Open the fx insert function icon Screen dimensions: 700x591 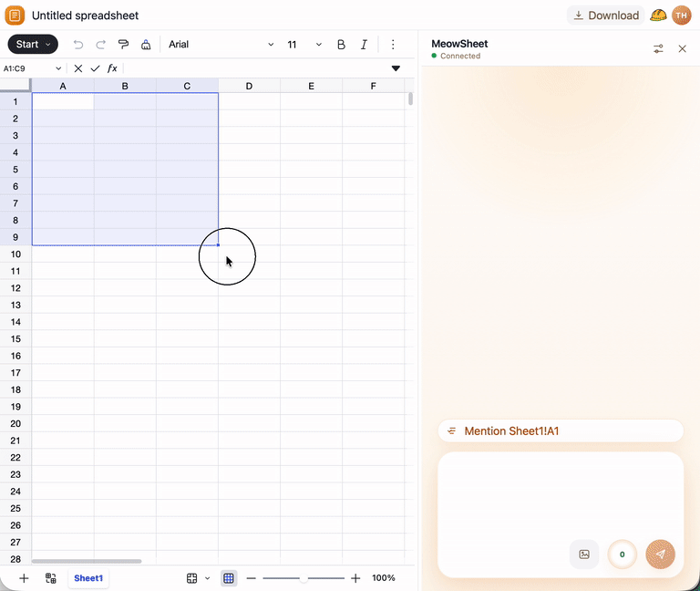click(112, 68)
